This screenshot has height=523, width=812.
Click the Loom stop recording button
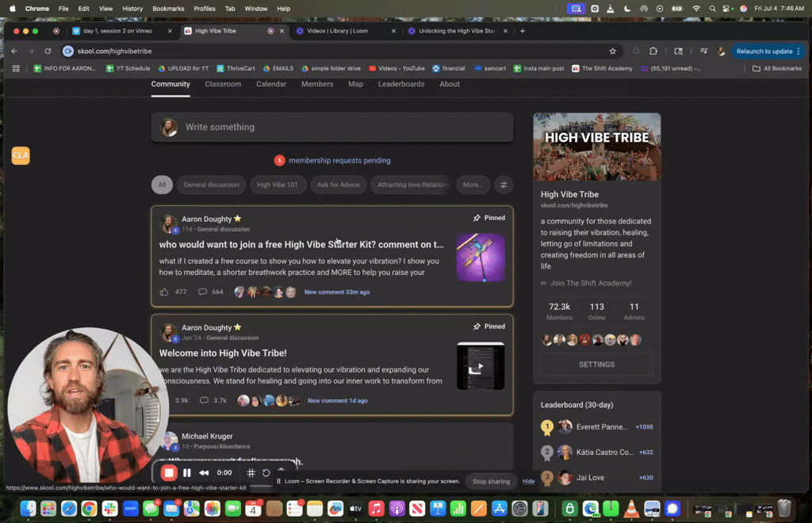click(169, 472)
